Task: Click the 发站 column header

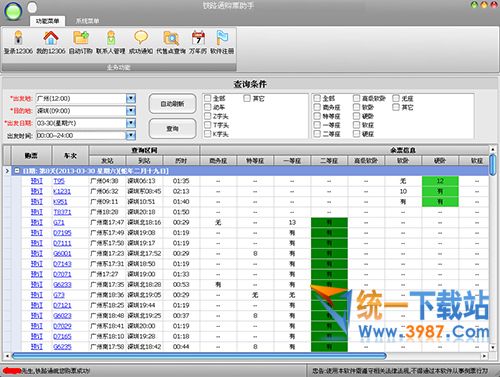Action: [107, 161]
